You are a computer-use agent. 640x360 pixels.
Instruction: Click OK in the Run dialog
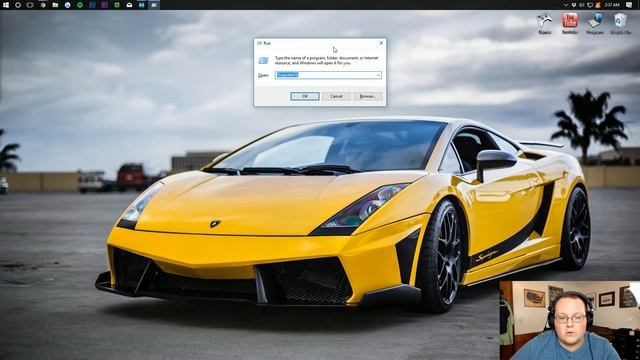pos(304,96)
